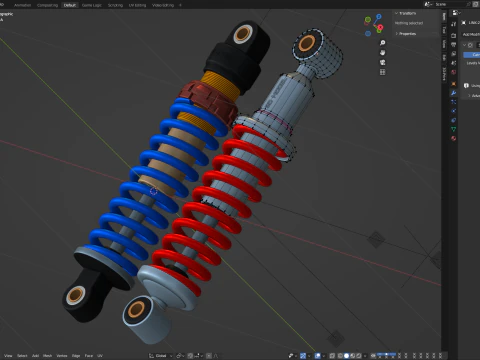Open the Vertex menu in viewport header
The height and width of the screenshot is (360, 480).
tap(62, 356)
